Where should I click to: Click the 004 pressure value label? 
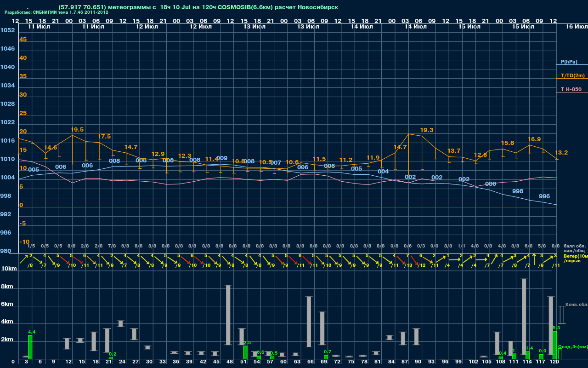[x=383, y=172]
